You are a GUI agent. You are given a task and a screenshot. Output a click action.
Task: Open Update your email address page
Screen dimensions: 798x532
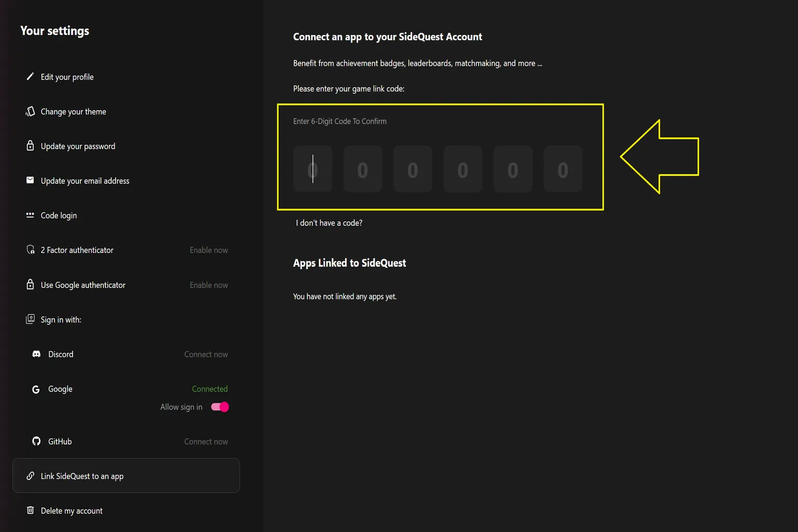tap(85, 181)
